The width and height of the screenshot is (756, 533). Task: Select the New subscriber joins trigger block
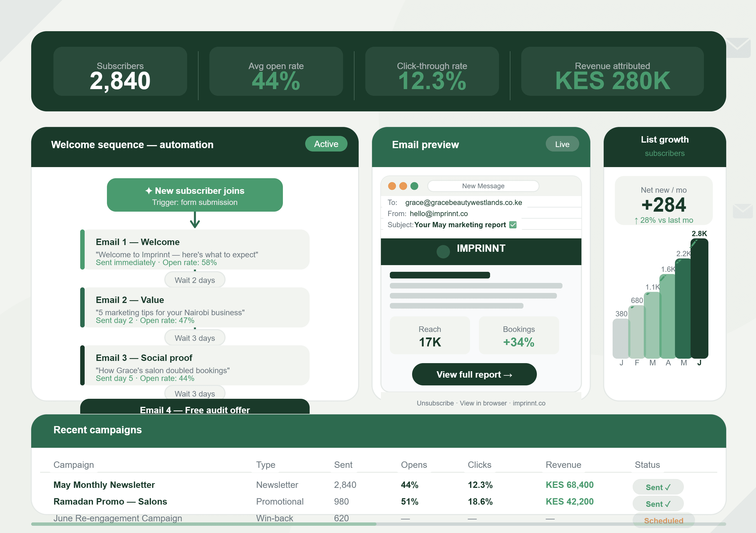pos(195,195)
